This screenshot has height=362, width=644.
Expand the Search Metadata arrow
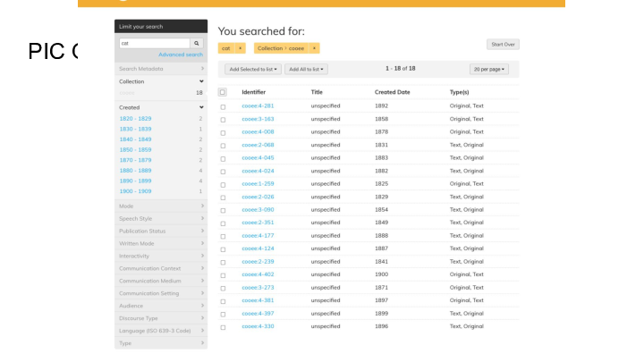(202, 69)
